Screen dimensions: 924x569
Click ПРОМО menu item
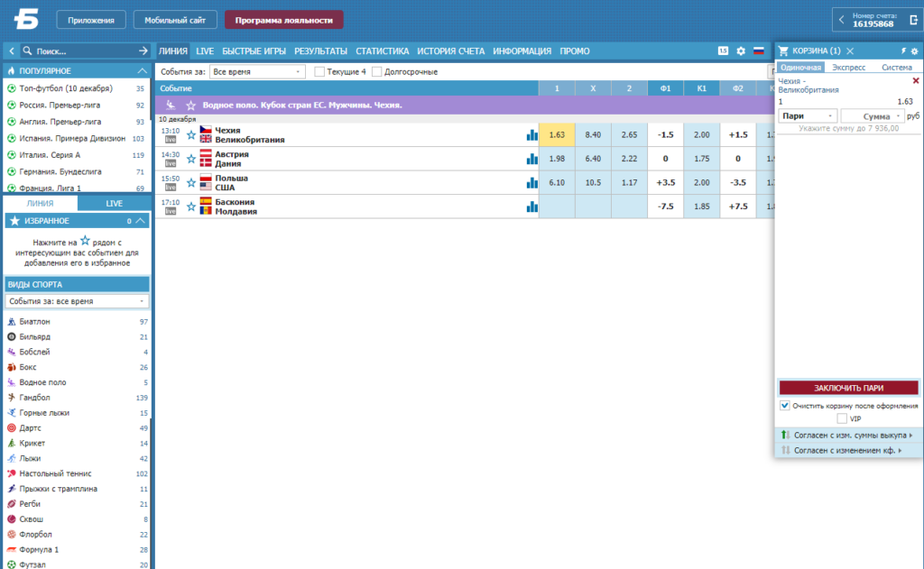(575, 51)
